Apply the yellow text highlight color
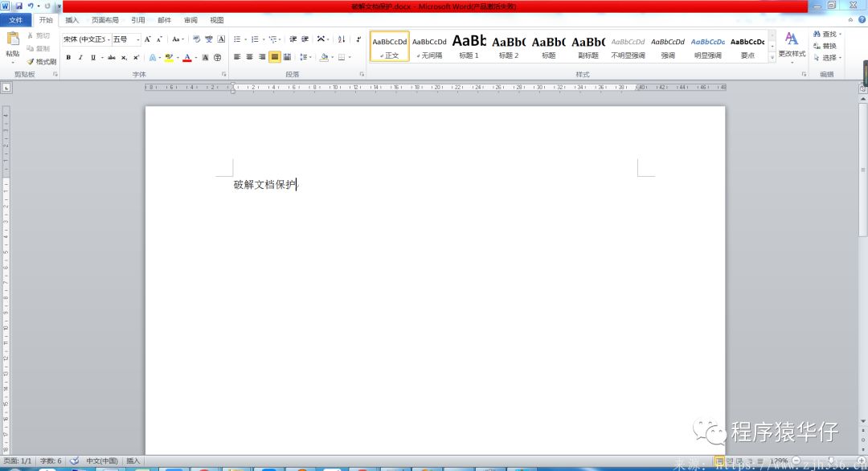This screenshot has width=868, height=471. pyautogui.click(x=169, y=57)
